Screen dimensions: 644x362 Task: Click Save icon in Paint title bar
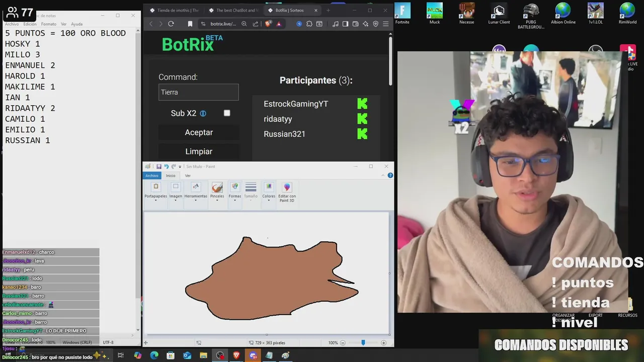point(159,166)
